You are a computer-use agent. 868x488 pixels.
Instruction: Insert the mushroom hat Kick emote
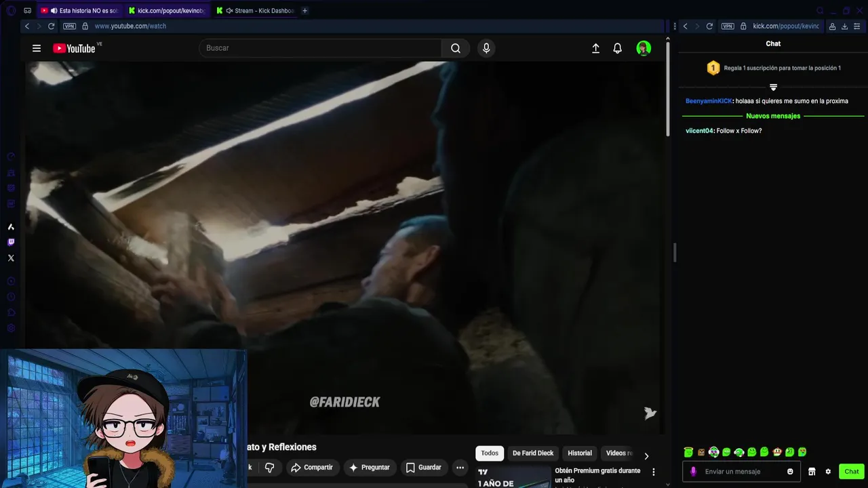click(x=777, y=452)
